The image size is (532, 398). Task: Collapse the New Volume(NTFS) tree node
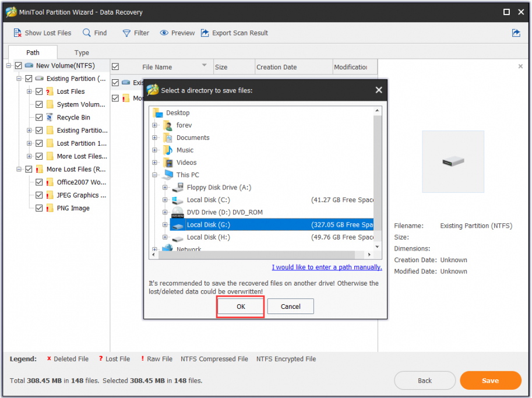tap(9, 65)
